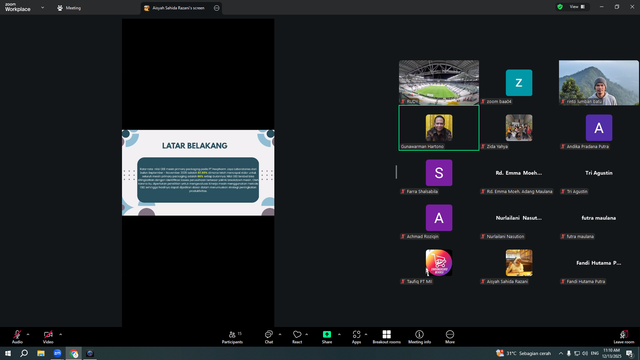Viewport: 640px width, 360px height.
Task: Click the shared LATAR BELAKANG slide
Action: point(198,173)
